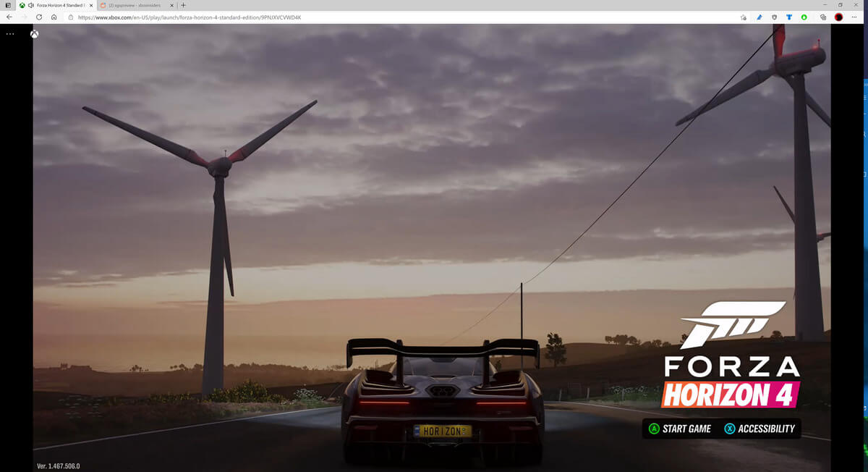Click the blue X button glyph
This screenshot has width=868, height=472.
(730, 429)
